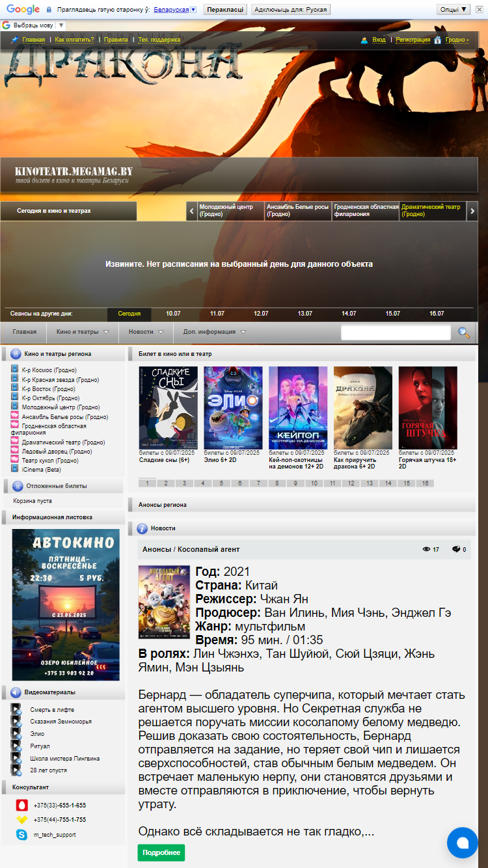Click the film icon beside К-р Красная звезда
Image resolution: width=488 pixels, height=868 pixels.
pyautogui.click(x=16, y=379)
